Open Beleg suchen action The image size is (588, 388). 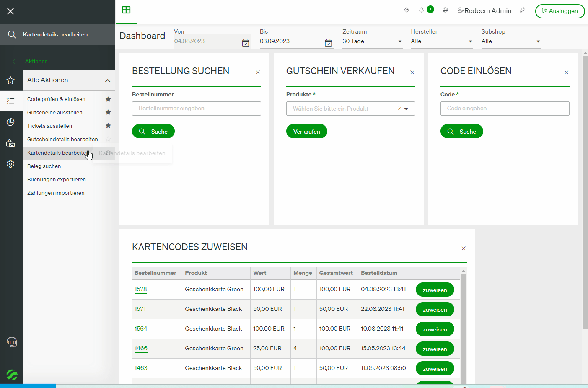click(44, 166)
